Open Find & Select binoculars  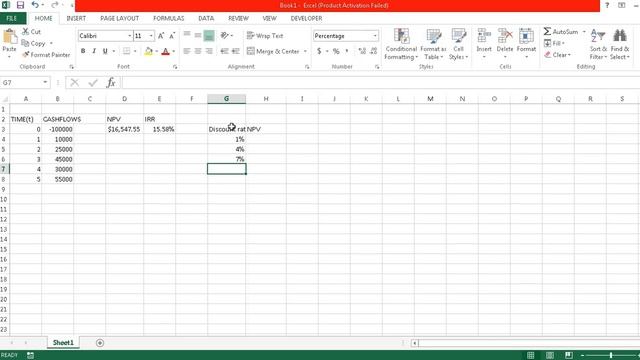(620, 44)
